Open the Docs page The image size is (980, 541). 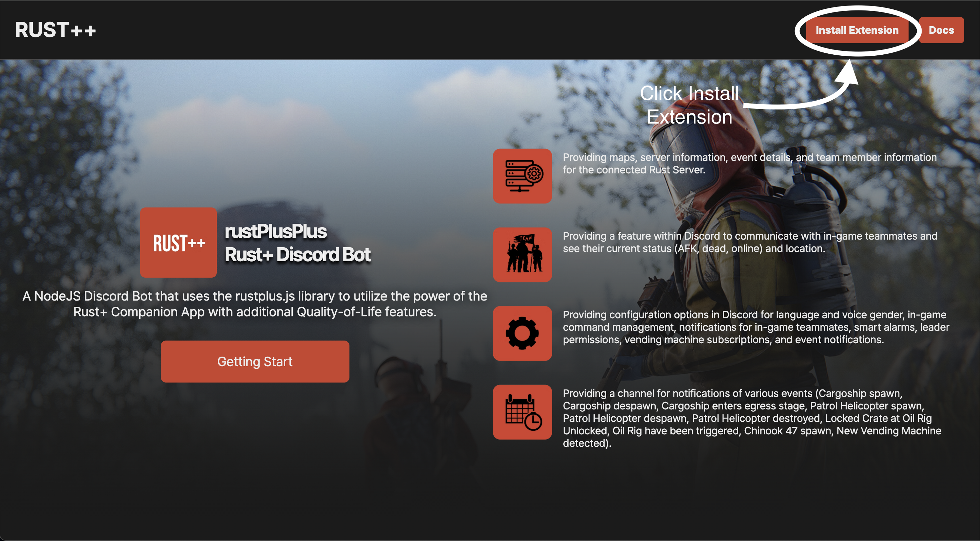(941, 30)
